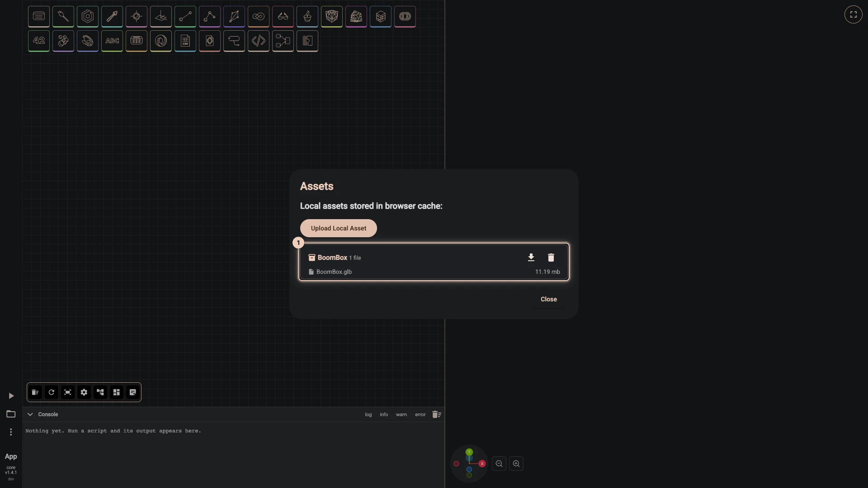Select the ABC text node icon
The width and height of the screenshot is (868, 488).
112,41
